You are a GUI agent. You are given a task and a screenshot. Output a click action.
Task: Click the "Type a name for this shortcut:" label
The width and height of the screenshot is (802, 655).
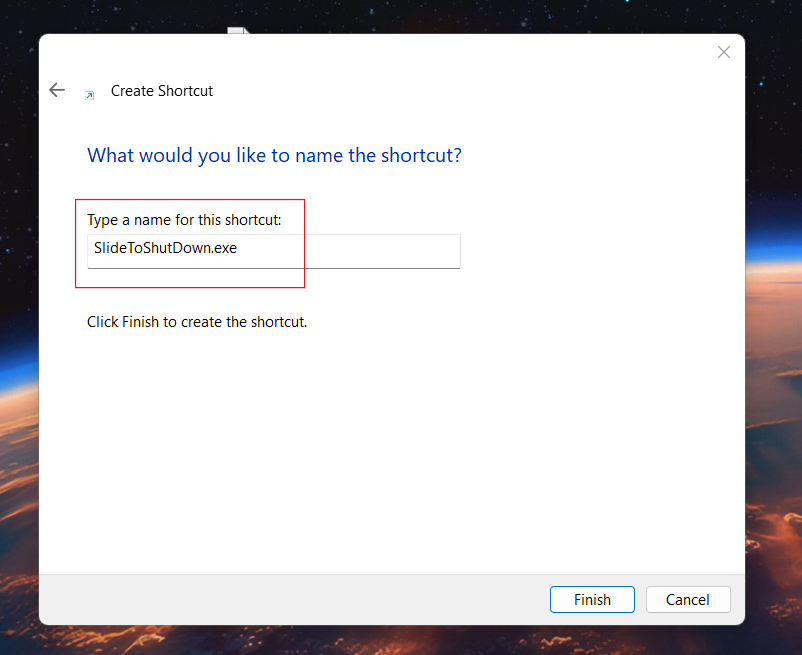click(x=184, y=219)
